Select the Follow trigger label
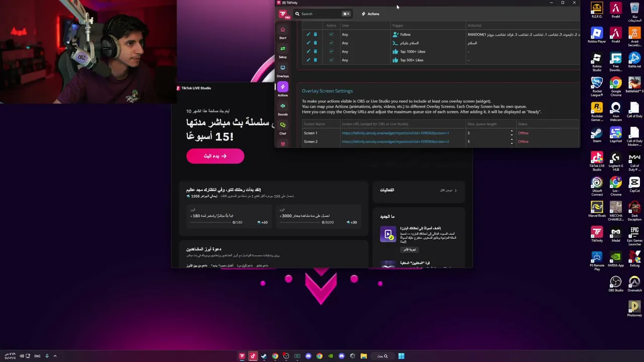The image size is (644, 362). tap(405, 34)
